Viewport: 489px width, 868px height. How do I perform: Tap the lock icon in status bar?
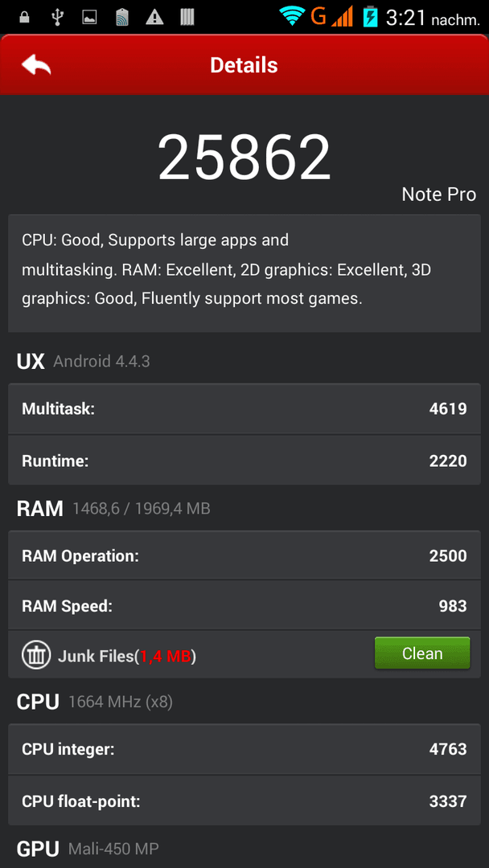(24, 17)
